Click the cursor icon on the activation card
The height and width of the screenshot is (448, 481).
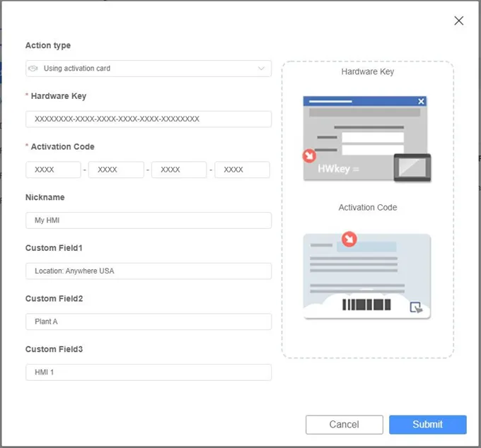416,307
